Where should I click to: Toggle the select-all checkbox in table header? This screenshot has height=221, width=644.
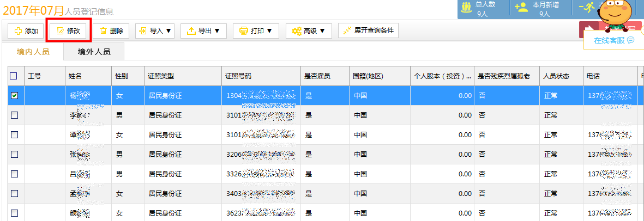[14, 76]
